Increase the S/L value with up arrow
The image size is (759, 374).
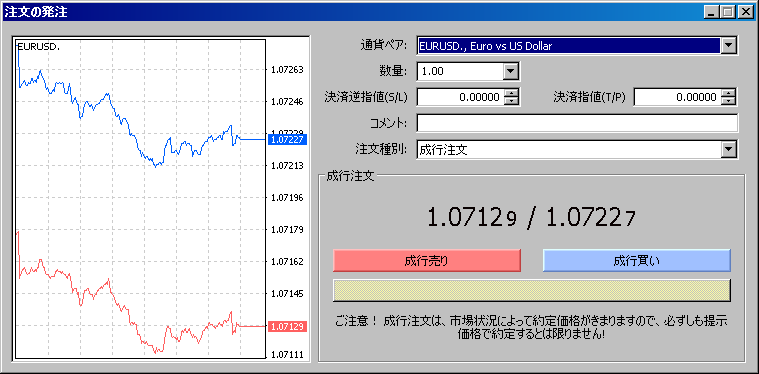[511, 94]
